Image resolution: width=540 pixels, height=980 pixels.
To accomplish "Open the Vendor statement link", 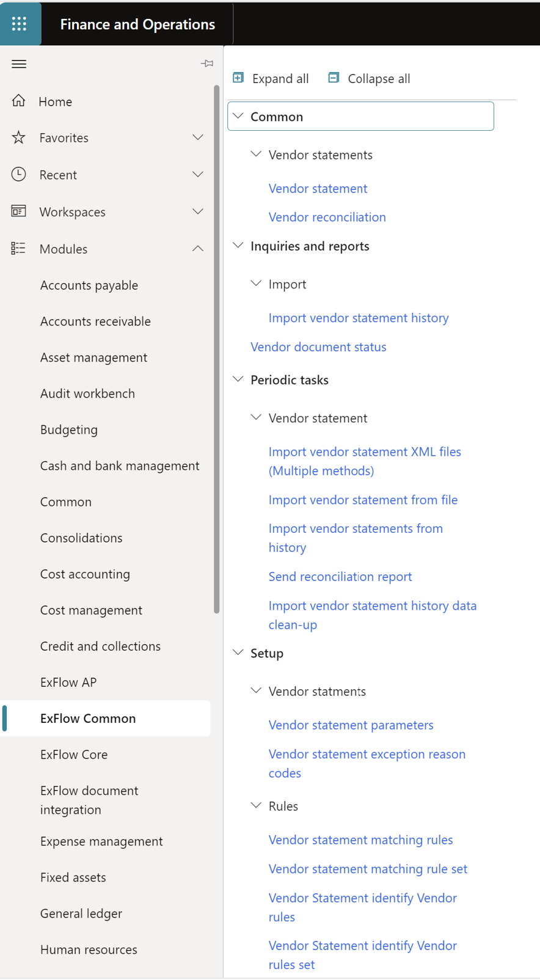I will [318, 188].
